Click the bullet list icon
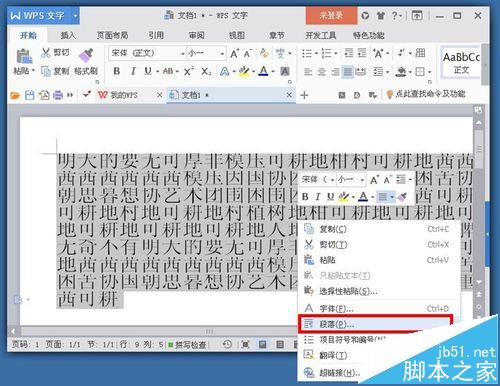The height and width of the screenshot is (386, 500). pos(307,53)
